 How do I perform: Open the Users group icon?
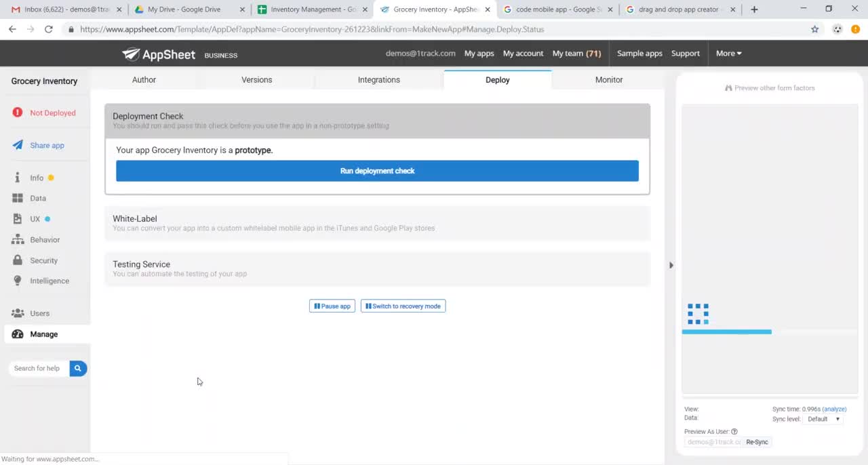point(18,313)
